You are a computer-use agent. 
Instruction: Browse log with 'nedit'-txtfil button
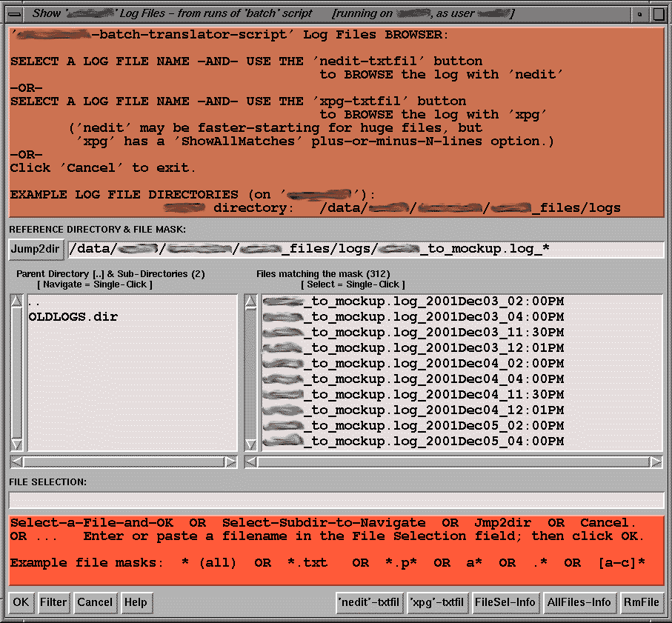point(369,602)
